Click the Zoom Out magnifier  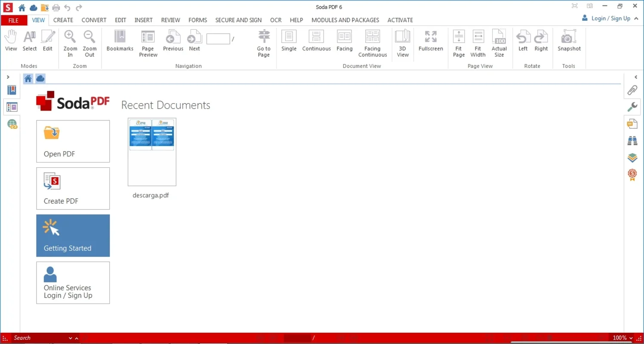click(x=89, y=43)
